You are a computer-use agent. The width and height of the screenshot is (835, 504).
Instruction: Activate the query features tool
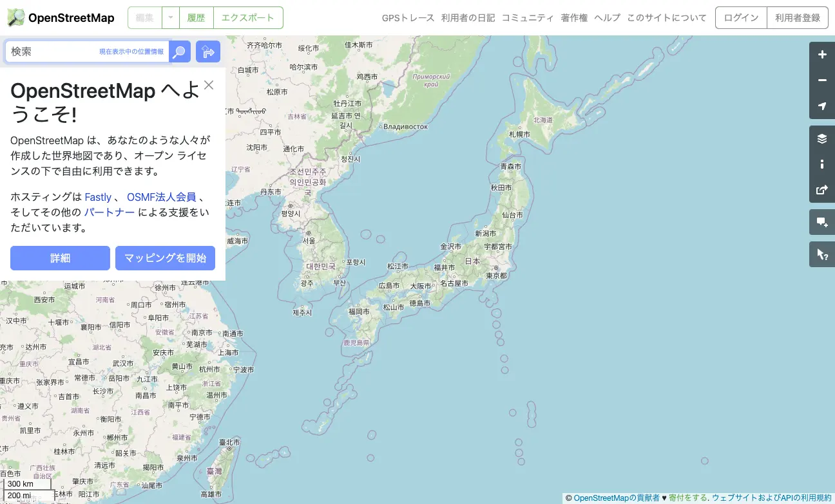click(821, 254)
